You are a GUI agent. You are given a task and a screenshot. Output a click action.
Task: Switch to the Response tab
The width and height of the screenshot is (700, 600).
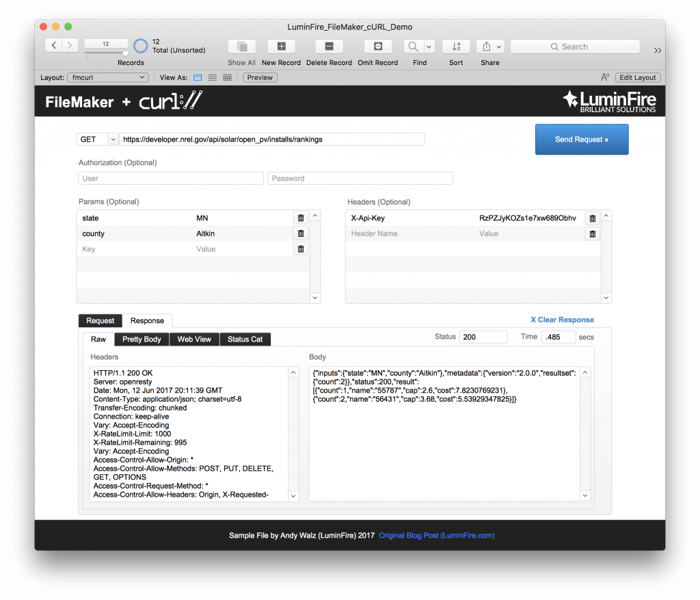[x=147, y=320]
